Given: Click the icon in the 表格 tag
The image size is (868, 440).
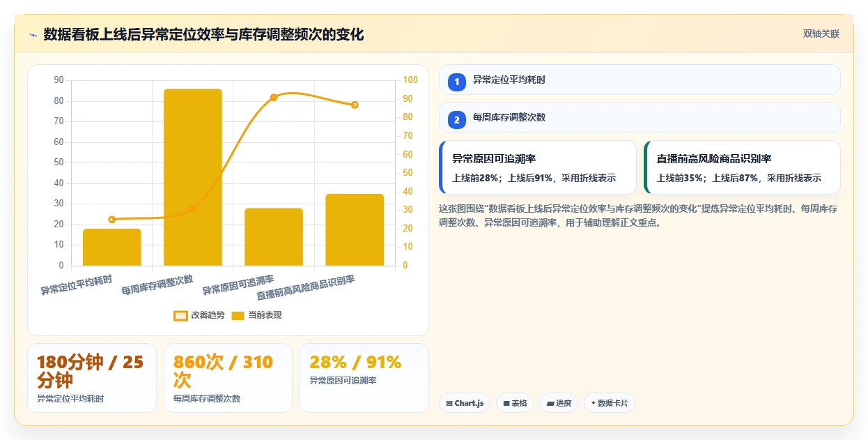Looking at the screenshot, I should coord(506,403).
